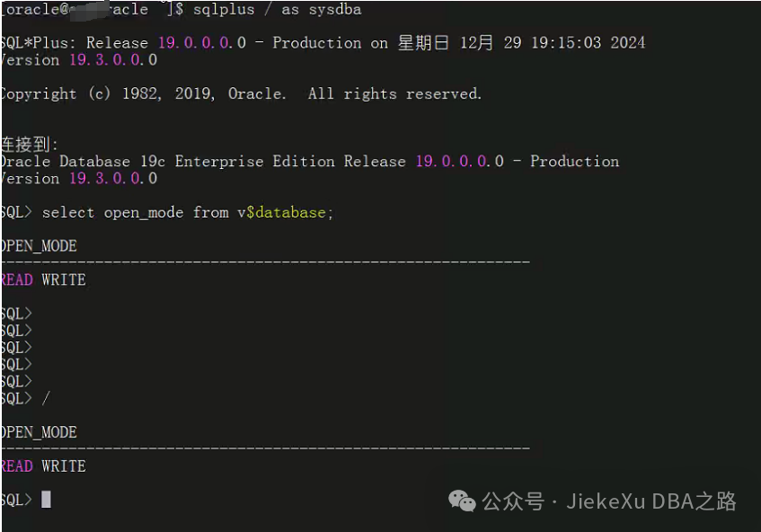761x532 pixels.
Task: Click the "星期日 12月 29" date text
Action: point(460,43)
